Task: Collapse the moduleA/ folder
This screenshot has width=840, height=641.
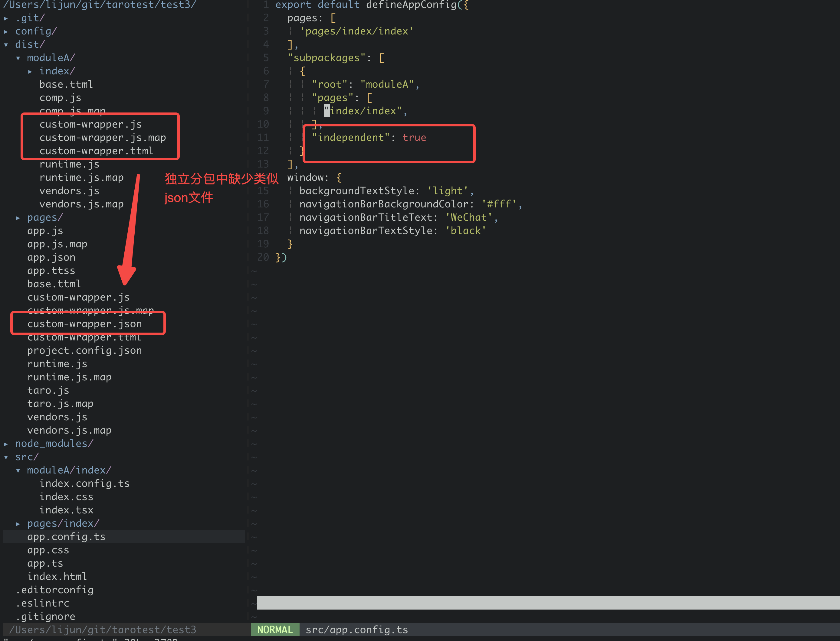Action: pyautogui.click(x=51, y=58)
